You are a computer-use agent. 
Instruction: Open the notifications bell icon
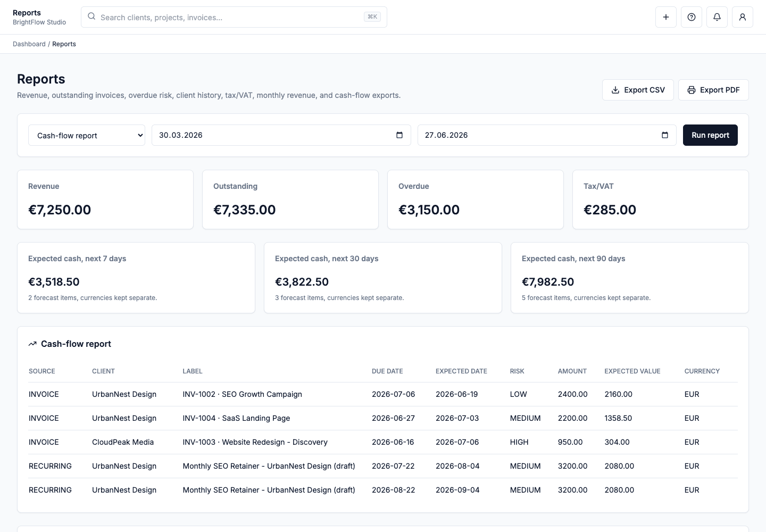717,17
